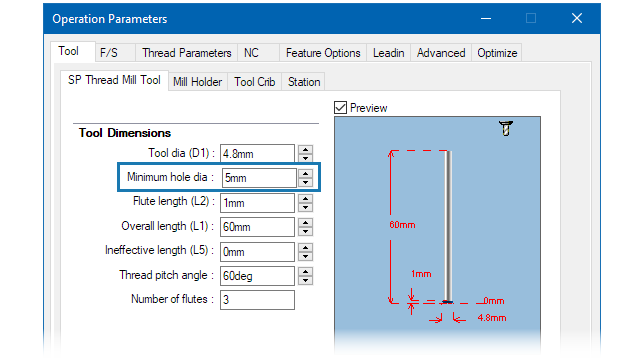Image resolution: width=640 pixels, height=360 pixels.
Task: Click the Number of flutes field
Action: coord(257,300)
